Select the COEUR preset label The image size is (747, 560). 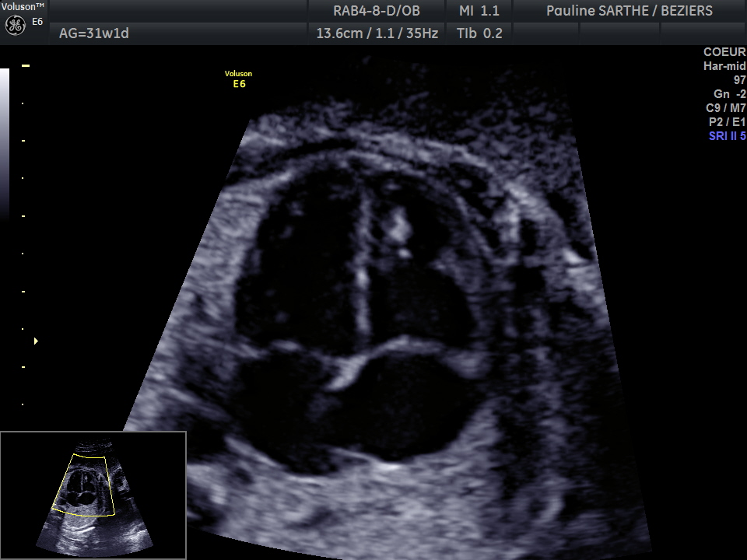coord(724,52)
